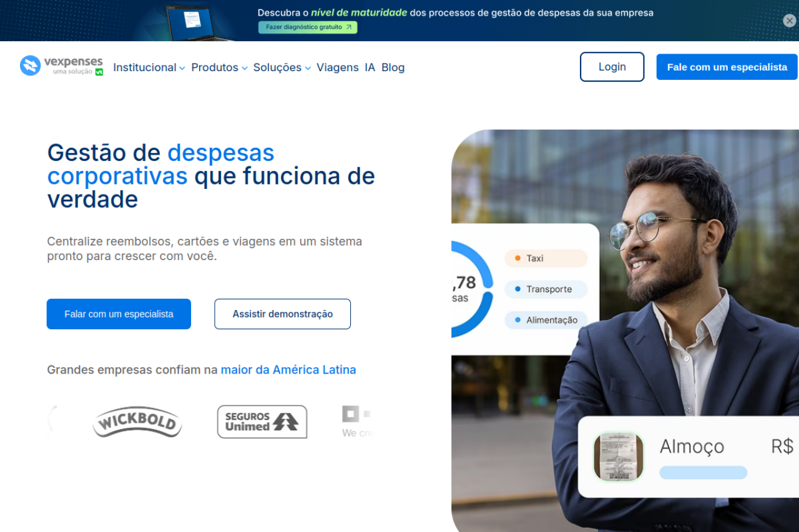Click the VExpenses logo icon
Viewport: 799px width, 532px height.
(30, 65)
